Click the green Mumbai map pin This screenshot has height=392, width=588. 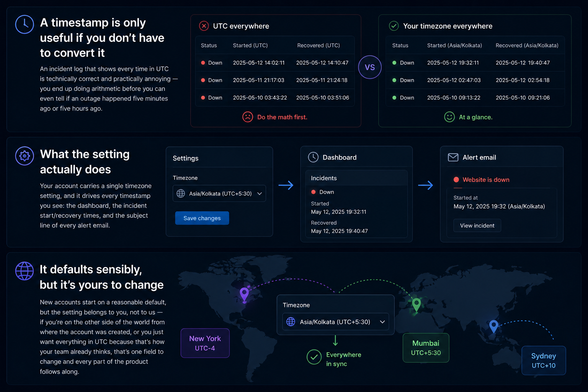tap(416, 305)
